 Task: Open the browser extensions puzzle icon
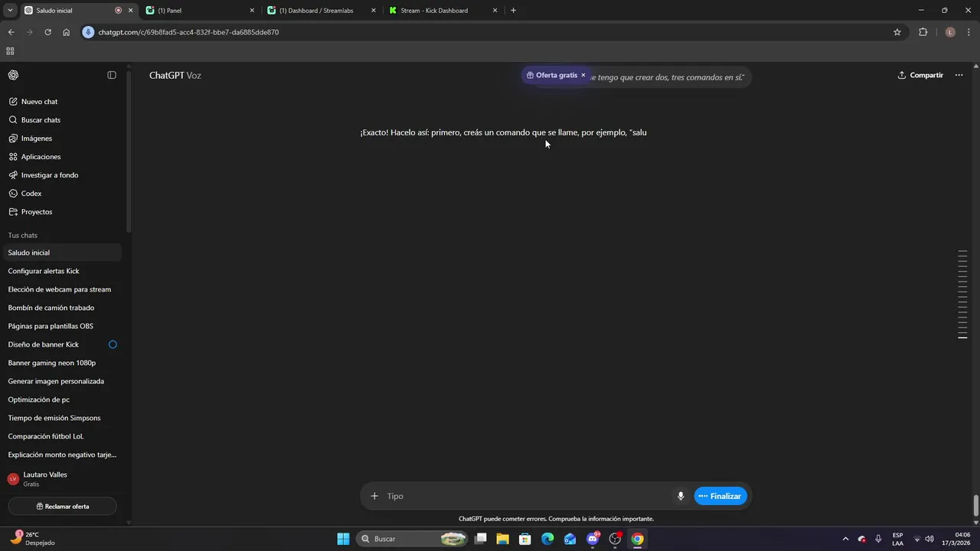(923, 32)
